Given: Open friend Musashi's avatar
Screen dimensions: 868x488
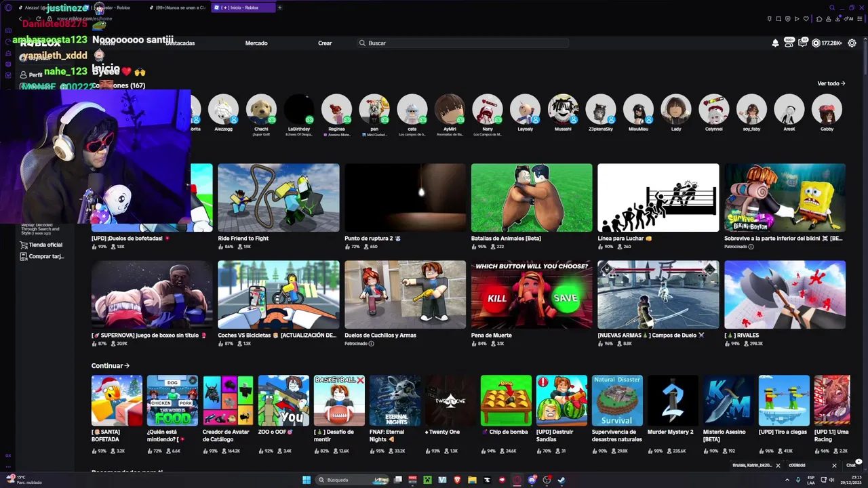Looking at the screenshot, I should coord(563,109).
